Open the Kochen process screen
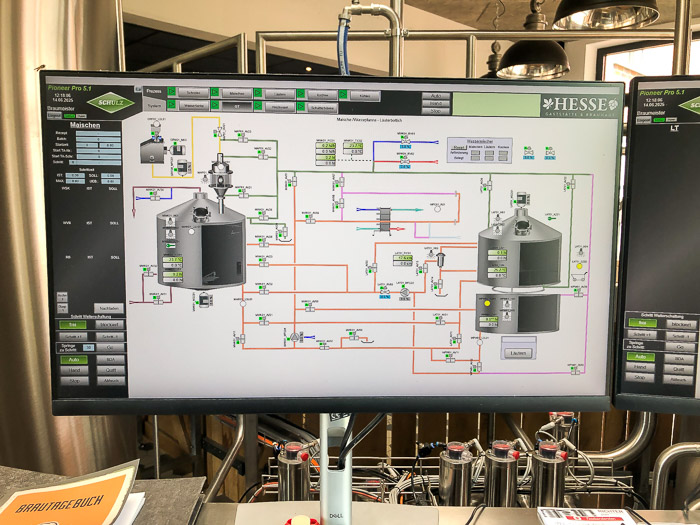The image size is (700, 525). click(322, 95)
